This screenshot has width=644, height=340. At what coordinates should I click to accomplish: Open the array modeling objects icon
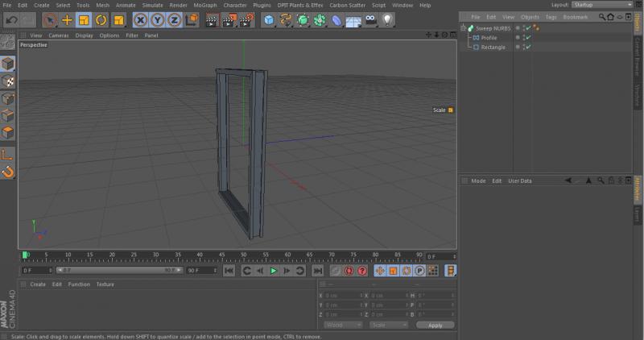320,19
